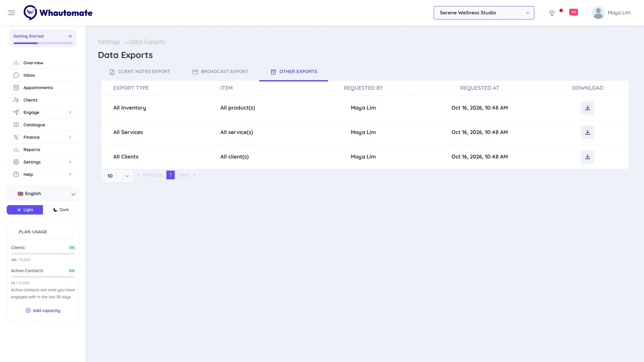Click the UK flag language icon
The height and width of the screenshot is (362, 644).
(20, 194)
